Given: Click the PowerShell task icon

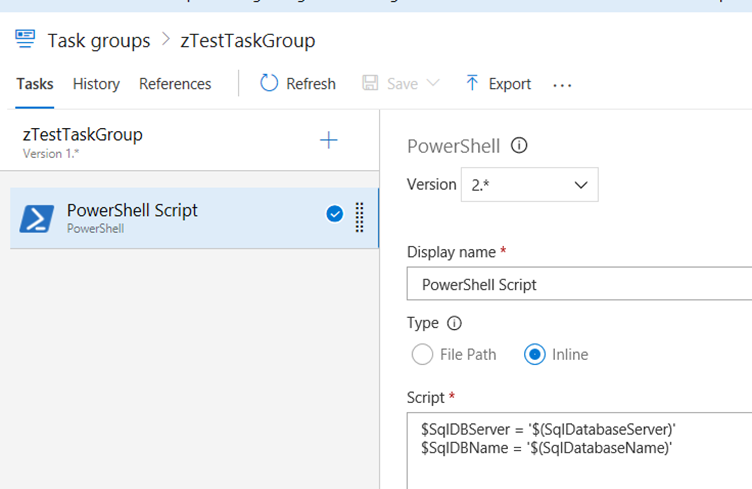Looking at the screenshot, I should 37,218.
